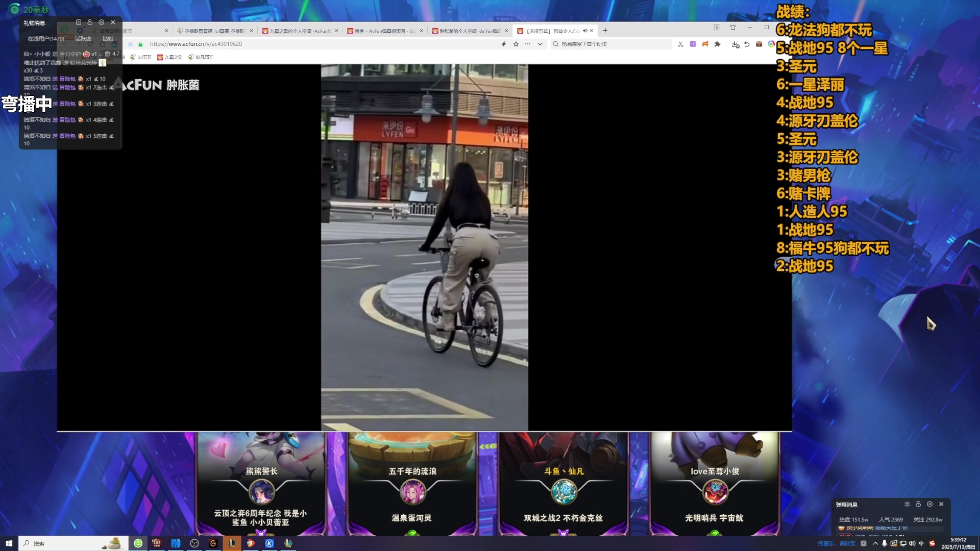The width and height of the screenshot is (980, 551).
Task: Open settings in 礼物消息 panel header
Action: [x=101, y=22]
